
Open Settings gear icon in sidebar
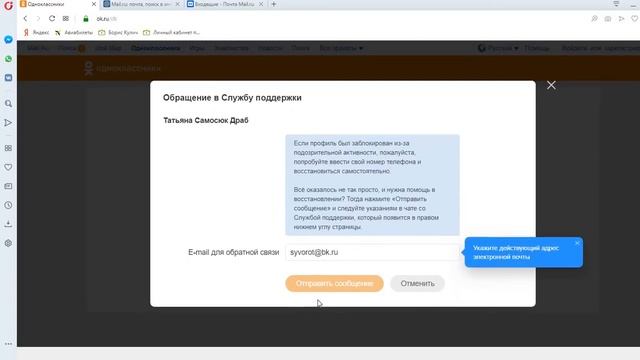pyautogui.click(x=8, y=243)
